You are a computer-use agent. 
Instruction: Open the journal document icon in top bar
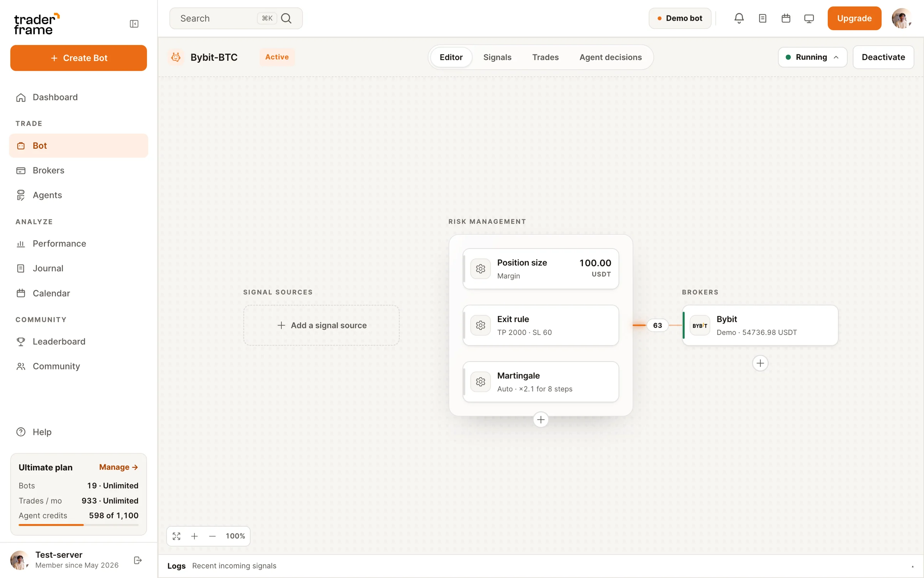[762, 18]
